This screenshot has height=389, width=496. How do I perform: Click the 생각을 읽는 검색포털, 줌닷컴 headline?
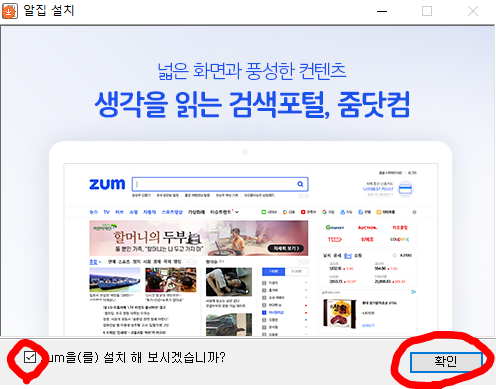[252, 104]
